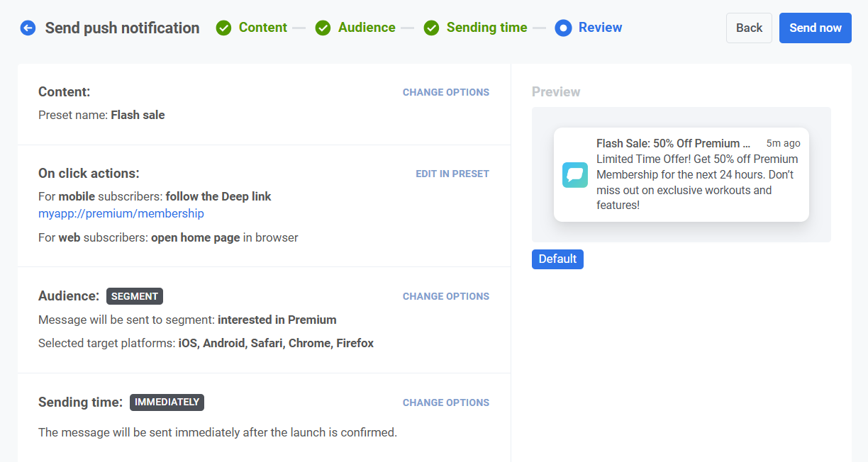Screen dimensions: 868x462
Task: Click Change Options for the Audience section
Action: tap(445, 296)
